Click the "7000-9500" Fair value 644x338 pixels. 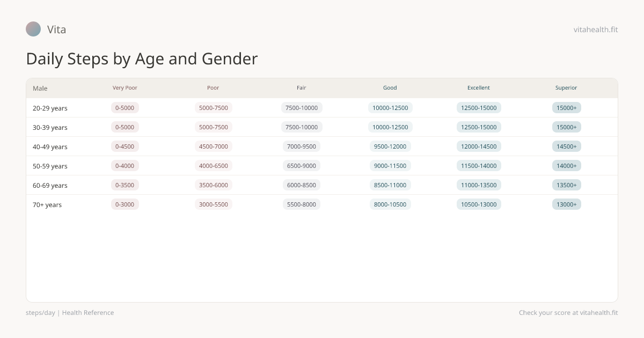302,146
